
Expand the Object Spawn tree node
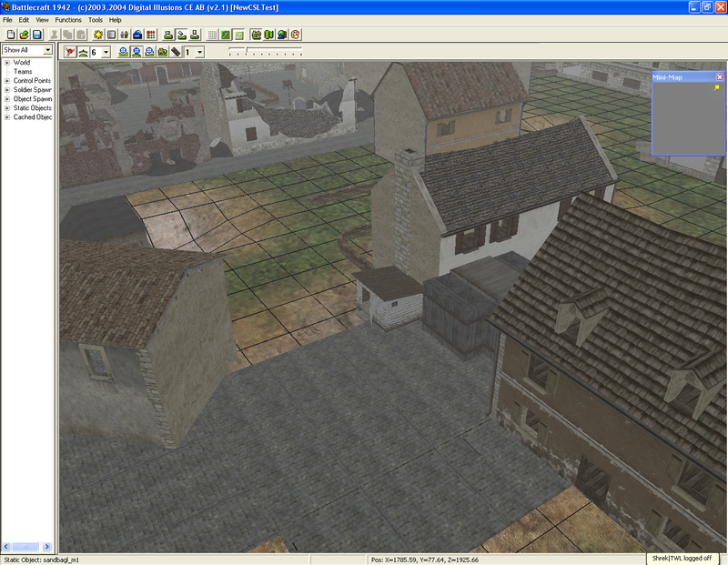coord(7,99)
